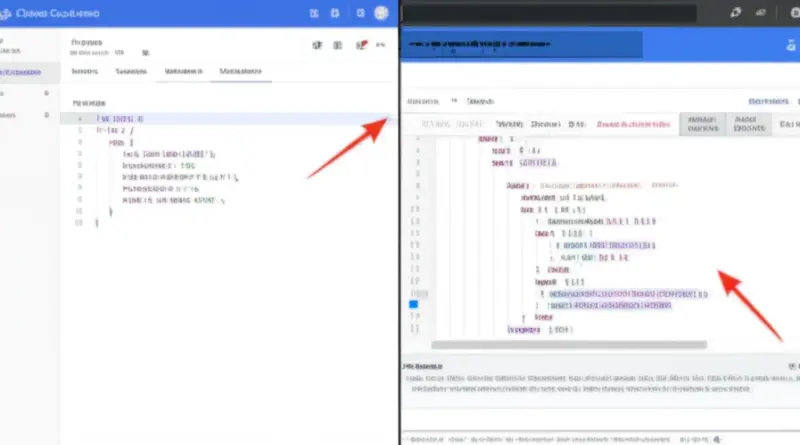Click the icon left of the red flag icon
The width and height of the screenshot is (800, 445).
(x=338, y=45)
